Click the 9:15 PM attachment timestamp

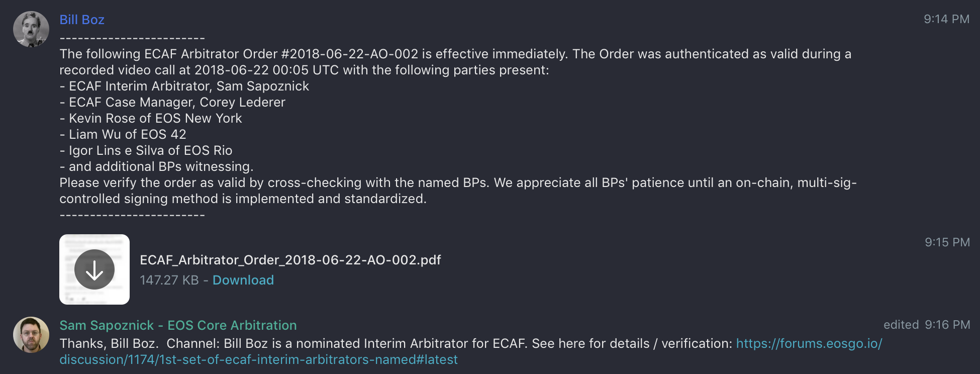tap(947, 242)
